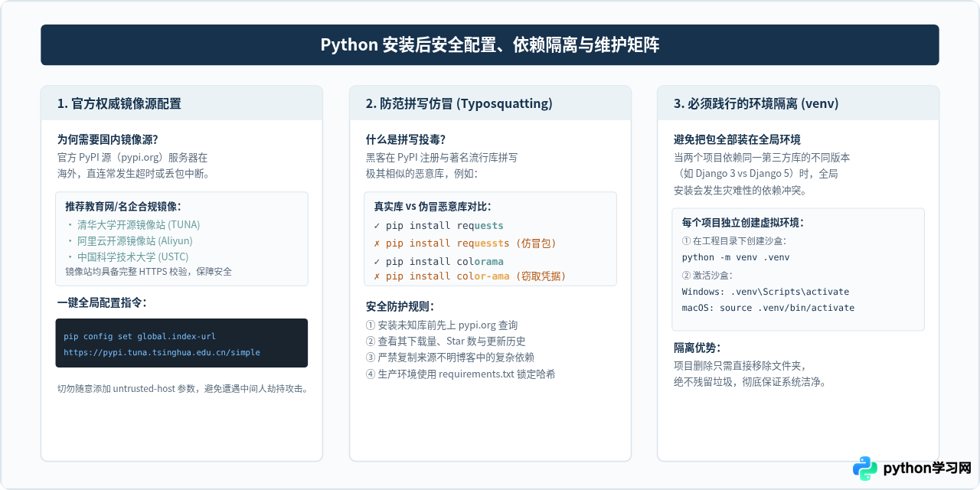Click the line '海外,直连常发生超时或丢包中断。'

point(134,173)
